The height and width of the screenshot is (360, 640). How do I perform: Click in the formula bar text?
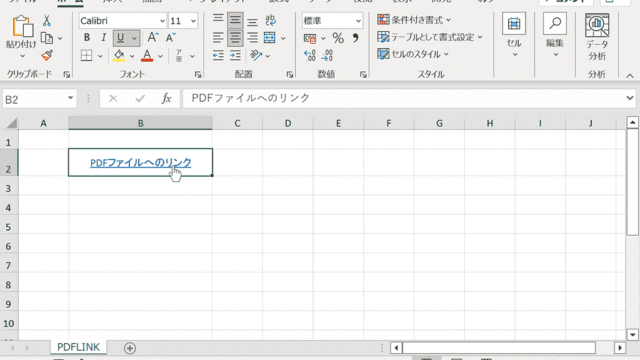point(250,98)
